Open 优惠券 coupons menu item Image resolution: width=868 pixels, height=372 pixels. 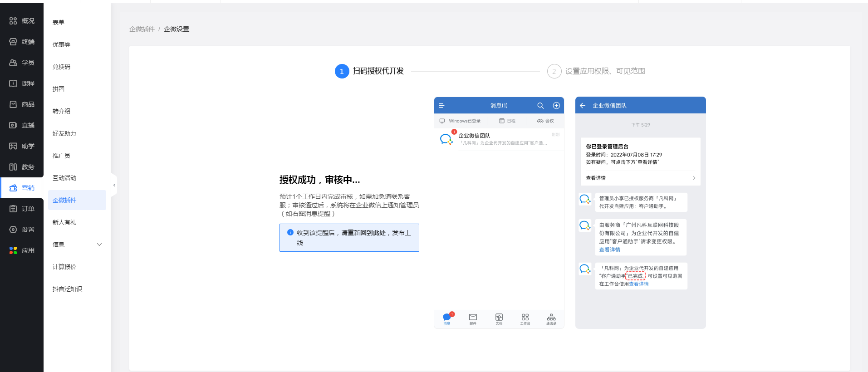(x=61, y=44)
